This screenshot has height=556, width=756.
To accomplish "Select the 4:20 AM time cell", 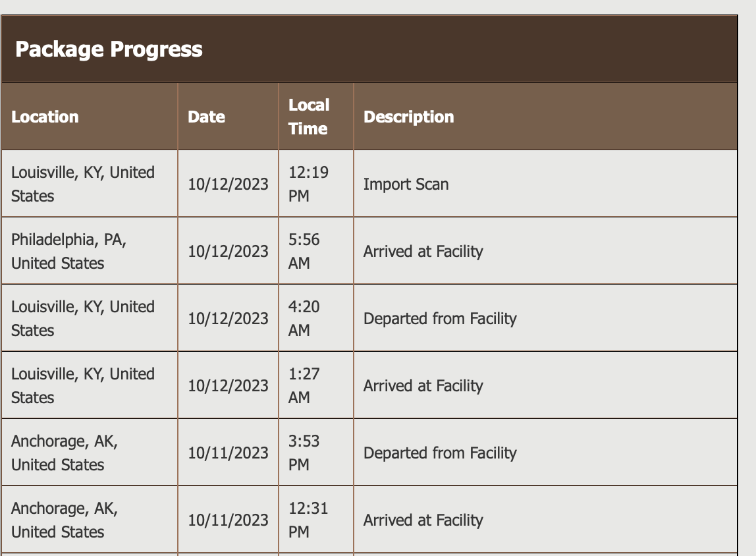I will 304,318.
